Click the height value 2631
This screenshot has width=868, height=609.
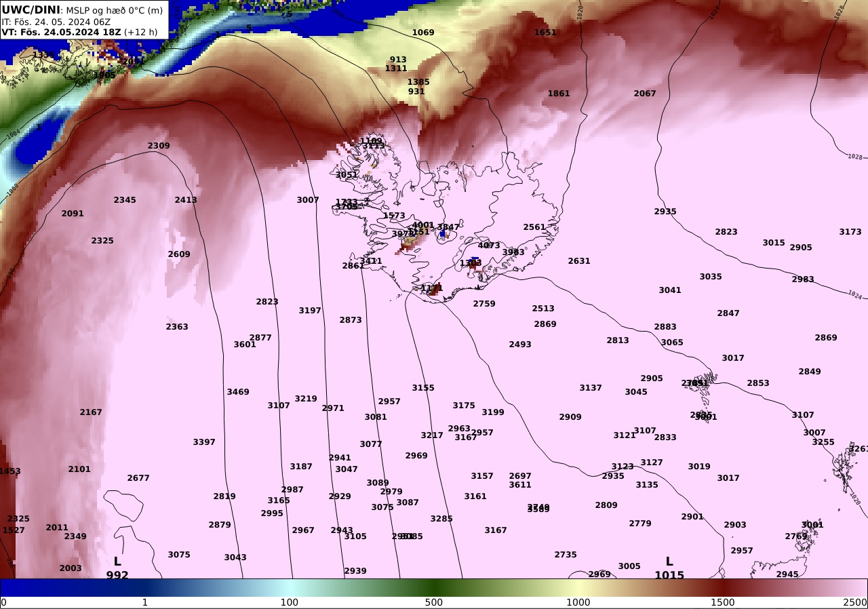(579, 261)
